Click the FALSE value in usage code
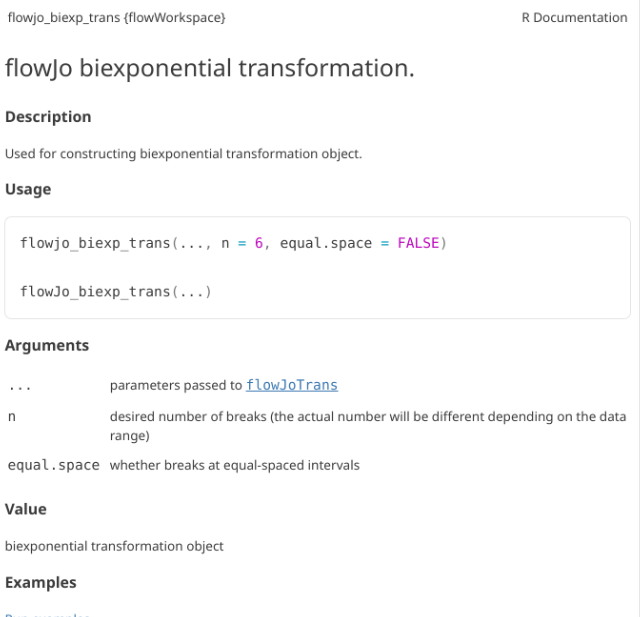Screen dimensions: 640x617 click(418, 243)
